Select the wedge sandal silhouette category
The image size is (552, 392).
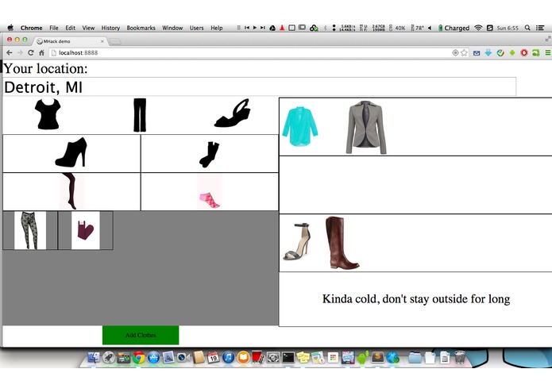(233, 113)
